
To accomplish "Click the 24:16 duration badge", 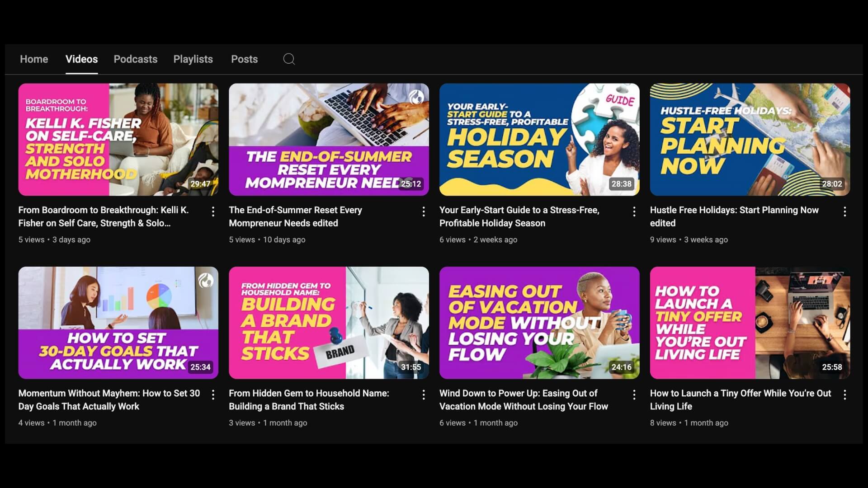I will [622, 367].
